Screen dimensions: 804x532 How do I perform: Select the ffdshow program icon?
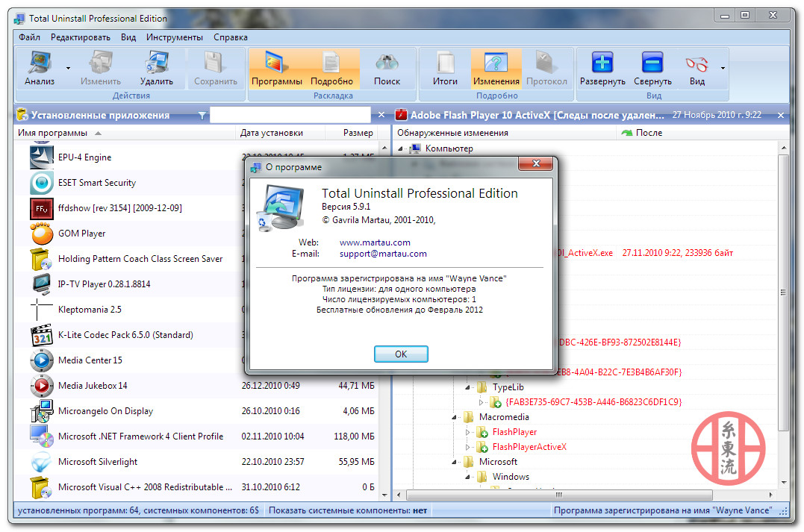pos(42,208)
